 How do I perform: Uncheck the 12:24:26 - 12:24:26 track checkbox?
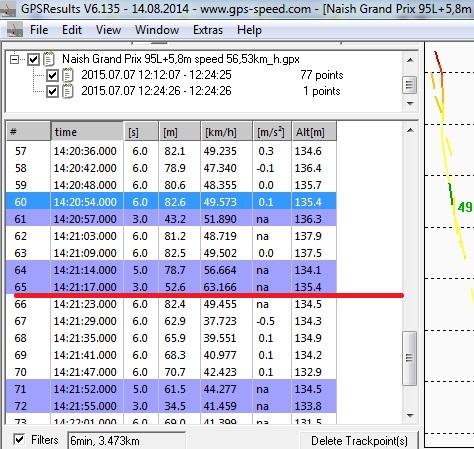point(52,91)
